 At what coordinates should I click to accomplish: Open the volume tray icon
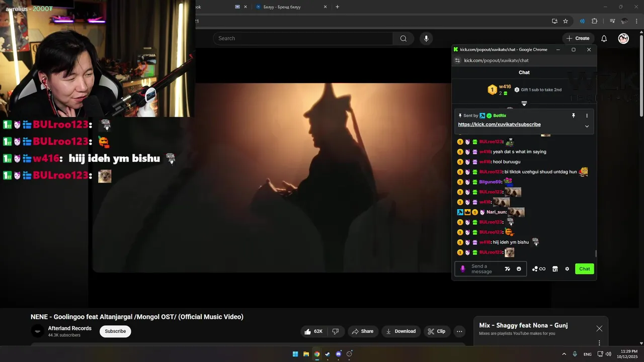coord(608,354)
